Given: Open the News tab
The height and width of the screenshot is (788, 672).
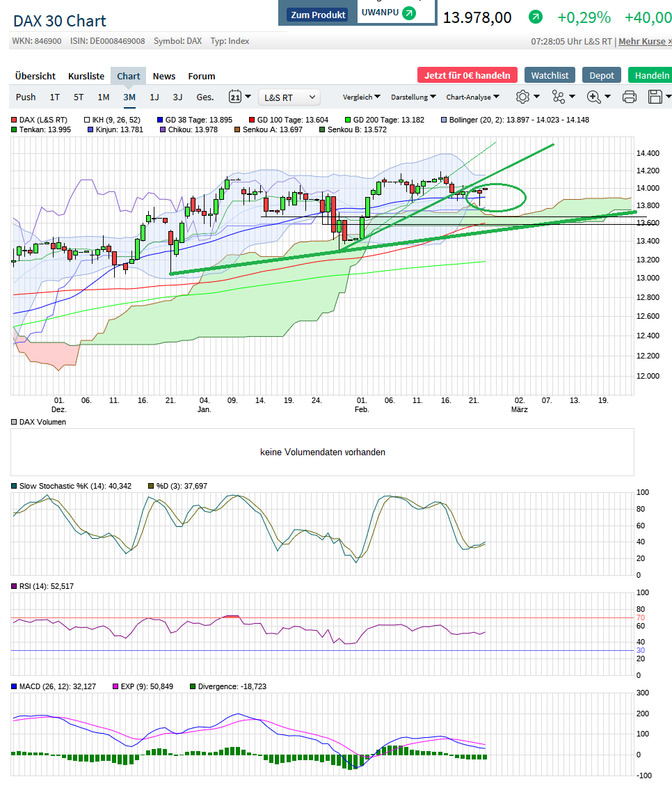Looking at the screenshot, I should click(164, 76).
